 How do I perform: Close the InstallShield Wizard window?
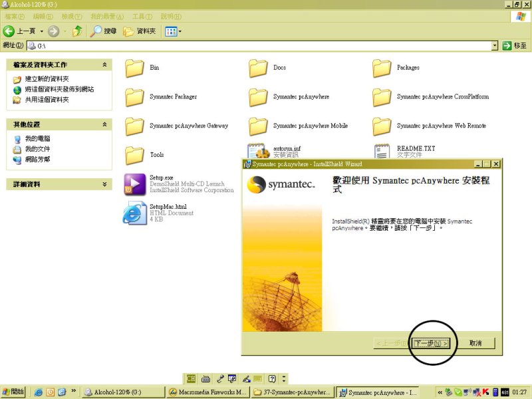(x=495, y=164)
